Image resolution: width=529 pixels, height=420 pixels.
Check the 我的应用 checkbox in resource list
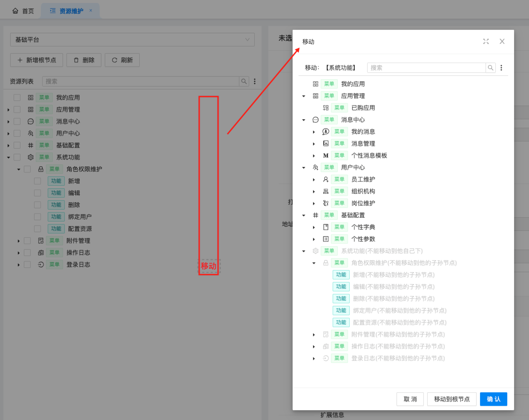pyautogui.click(x=17, y=98)
